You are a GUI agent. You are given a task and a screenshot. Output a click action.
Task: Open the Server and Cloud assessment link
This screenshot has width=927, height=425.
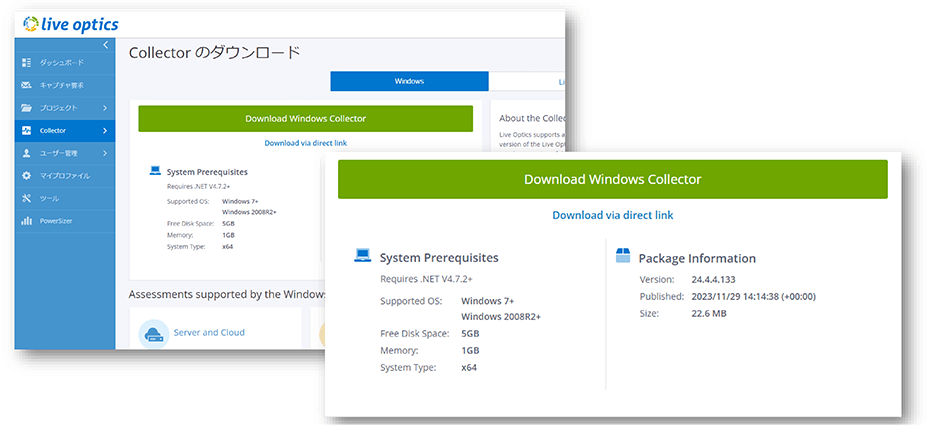tap(211, 332)
